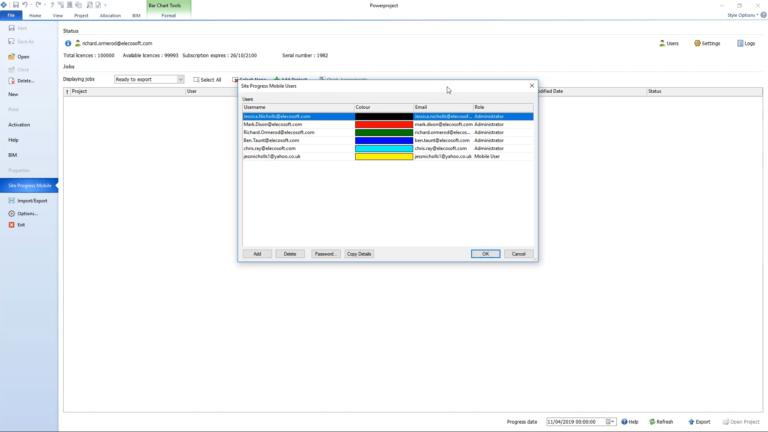The image size is (768, 432).
Task: Click the Exit icon in sidebar
Action: click(11, 225)
